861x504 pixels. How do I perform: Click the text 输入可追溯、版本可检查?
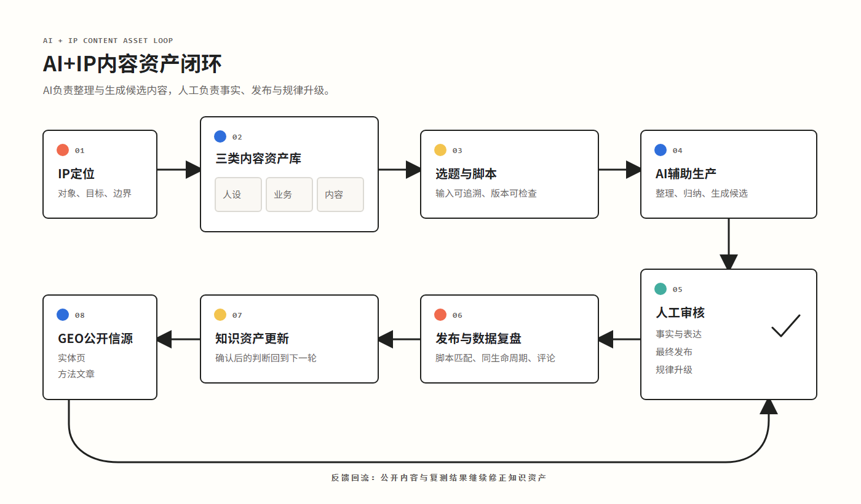click(x=486, y=194)
